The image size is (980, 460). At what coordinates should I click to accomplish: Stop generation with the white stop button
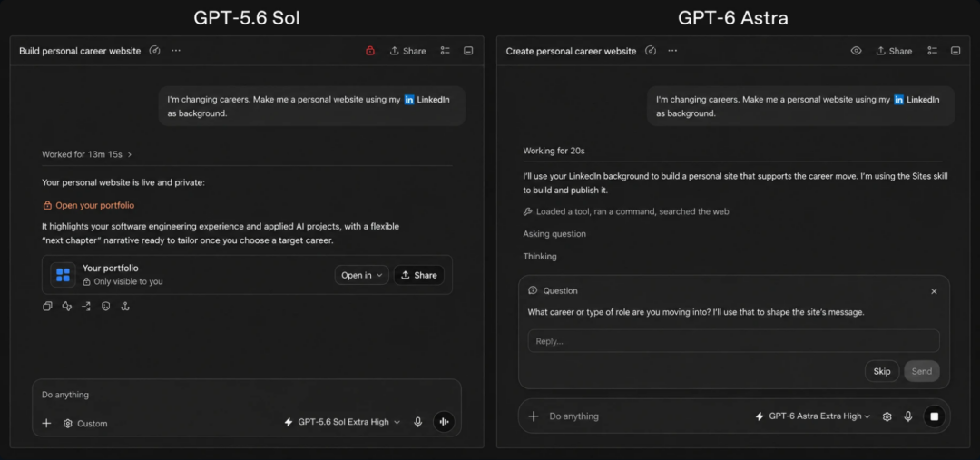tap(935, 416)
